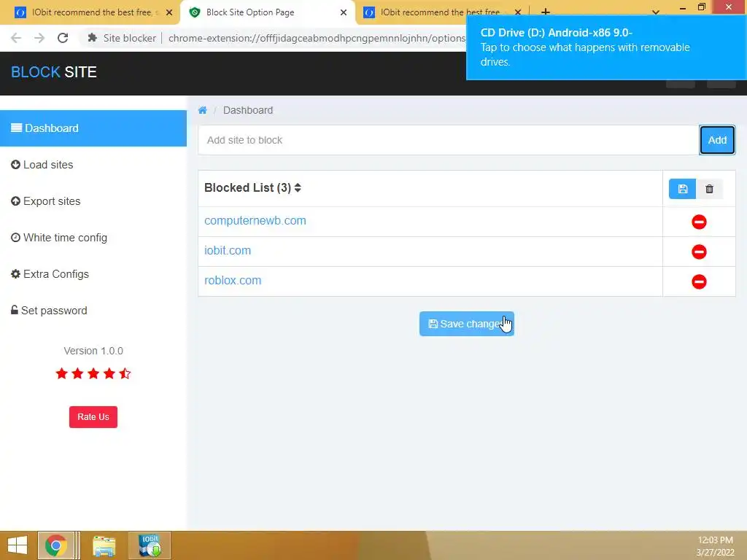Click the Rate Us button

93,417
